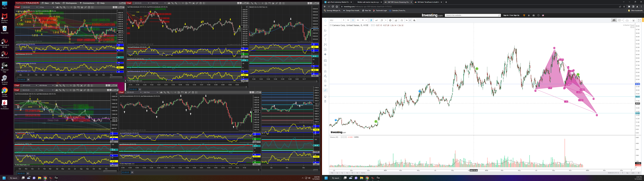Expand the interval dropdown arrow next to 1D
Image resolution: width=644 pixels, height=181 pixels.
pos(366,20)
